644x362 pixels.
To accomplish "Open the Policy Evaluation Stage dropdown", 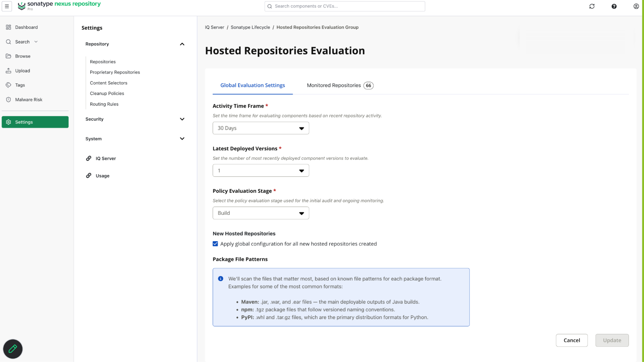I will pyautogui.click(x=261, y=213).
